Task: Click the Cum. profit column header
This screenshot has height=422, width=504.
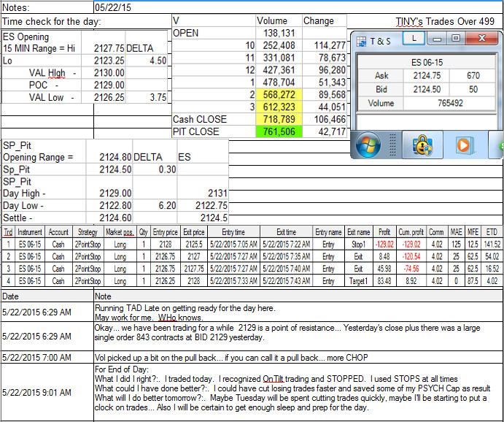Action: click(x=411, y=232)
